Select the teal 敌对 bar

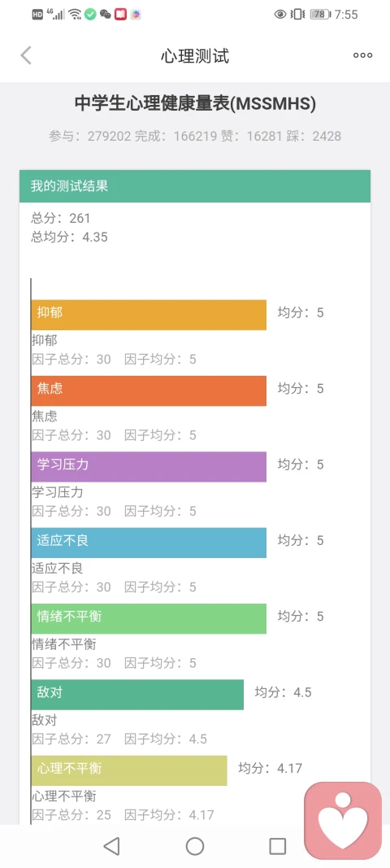(x=137, y=694)
